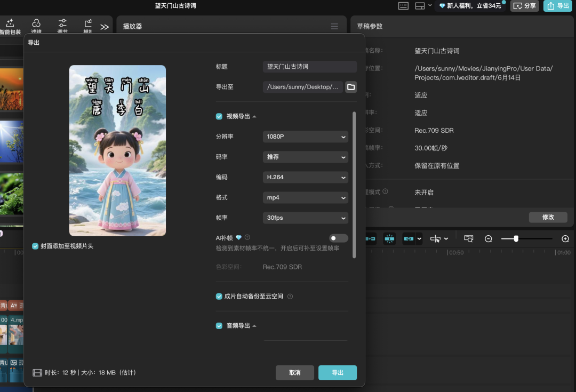Viewport: 576px width, 392px height.
Task: Click the video cover preview thumbnail
Action: pyautogui.click(x=117, y=150)
